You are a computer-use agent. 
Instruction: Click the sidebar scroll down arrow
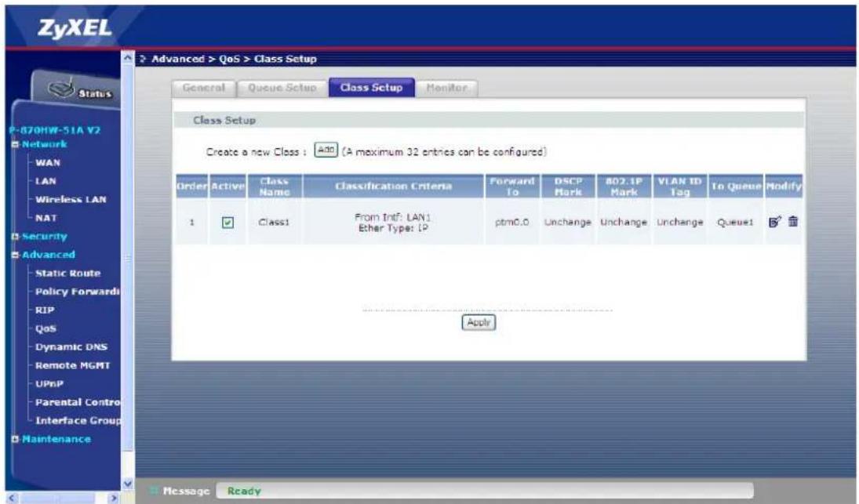point(128,484)
